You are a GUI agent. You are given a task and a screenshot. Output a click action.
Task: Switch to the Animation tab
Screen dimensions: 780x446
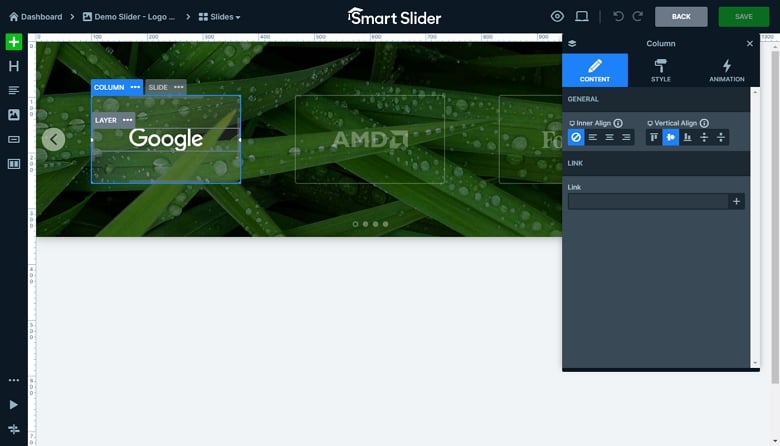click(x=727, y=70)
